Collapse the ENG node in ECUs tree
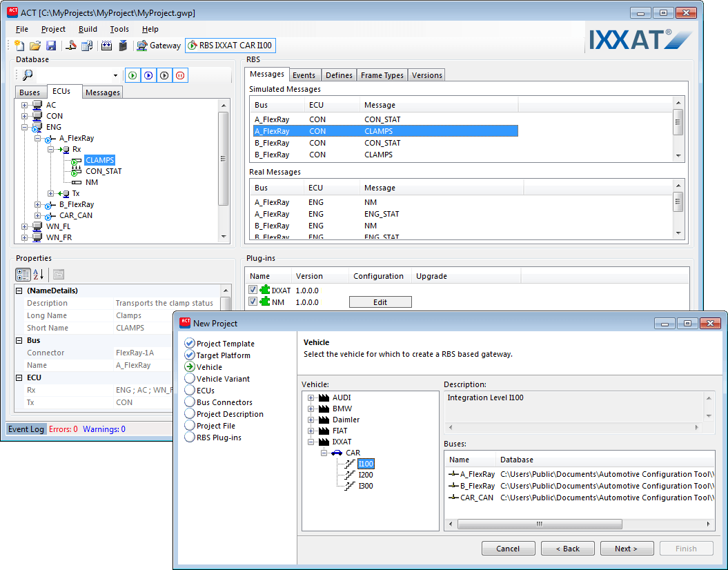728x570 pixels. [x=25, y=127]
